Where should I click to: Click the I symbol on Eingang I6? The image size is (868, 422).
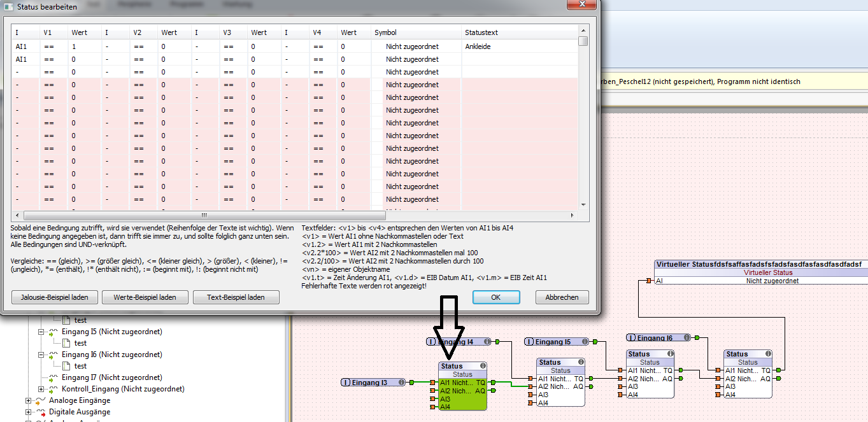(631, 337)
